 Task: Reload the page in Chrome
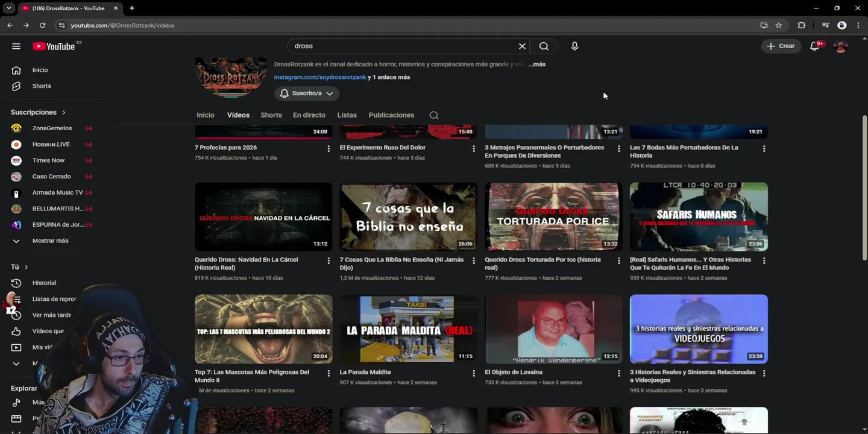[42, 25]
